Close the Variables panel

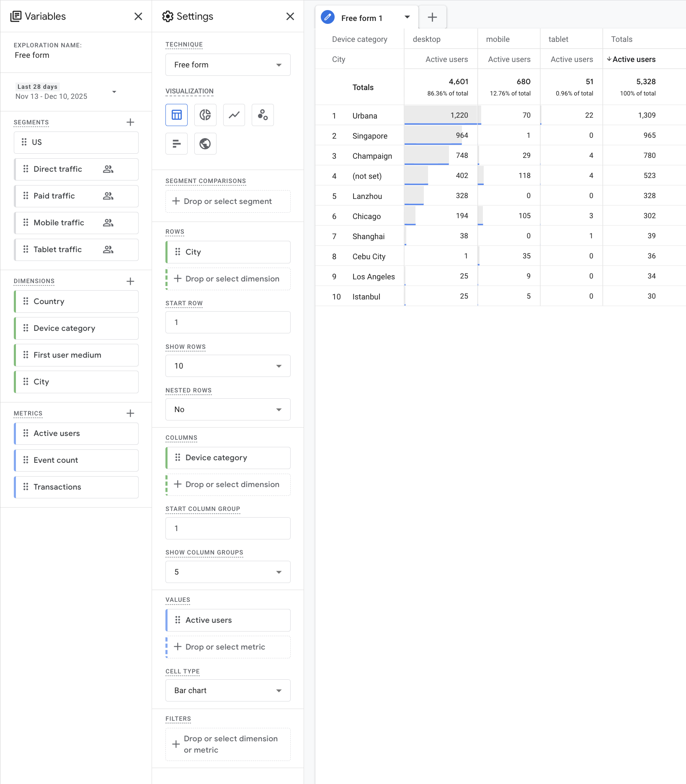[x=138, y=16]
